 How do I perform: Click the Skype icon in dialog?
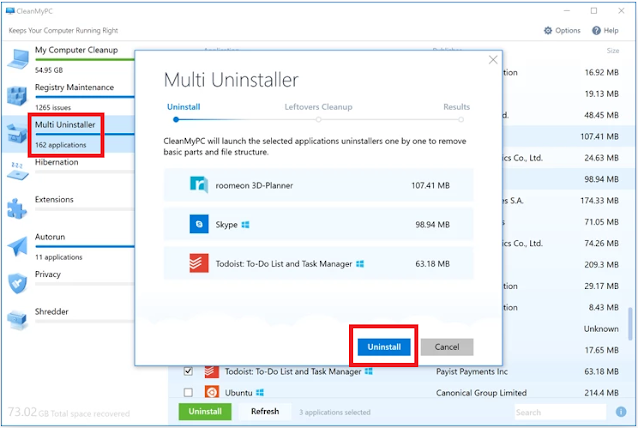click(199, 224)
